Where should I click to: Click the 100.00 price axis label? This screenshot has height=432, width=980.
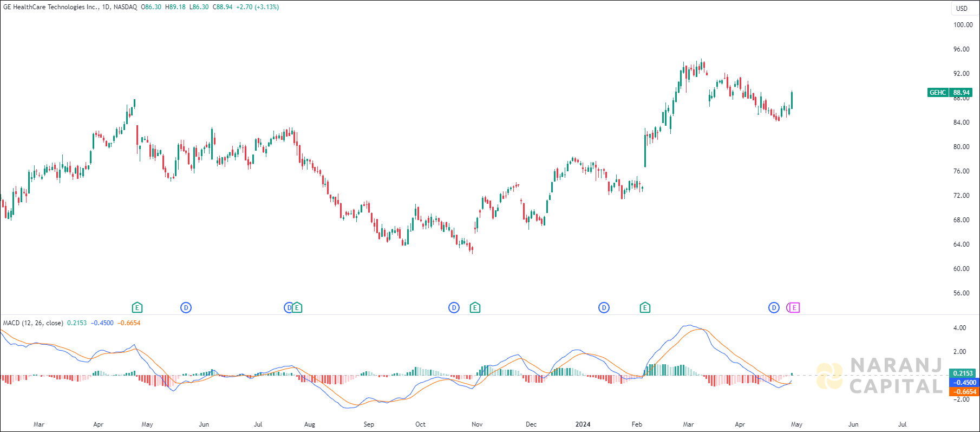(963, 25)
